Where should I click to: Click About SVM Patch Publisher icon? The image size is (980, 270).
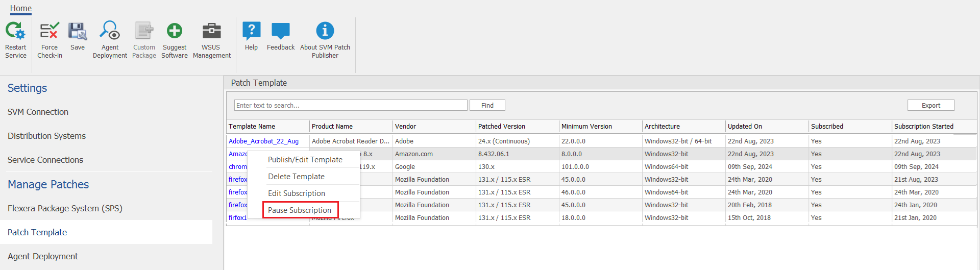coord(325,32)
